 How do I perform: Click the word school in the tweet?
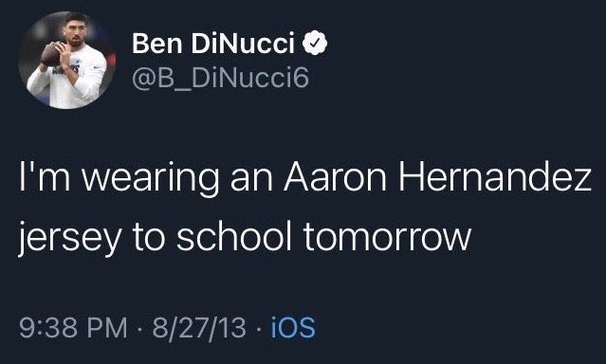tap(233, 235)
